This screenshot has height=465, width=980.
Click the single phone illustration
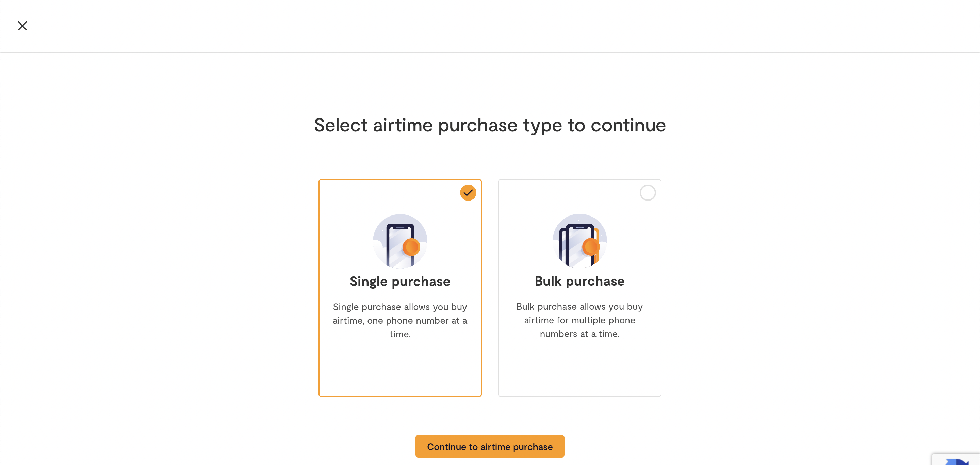[400, 241]
